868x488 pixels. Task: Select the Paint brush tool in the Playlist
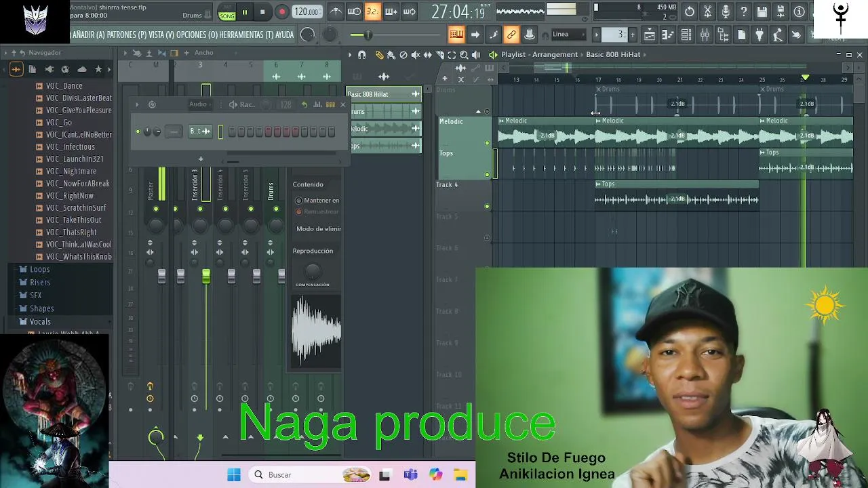pyautogui.click(x=391, y=55)
